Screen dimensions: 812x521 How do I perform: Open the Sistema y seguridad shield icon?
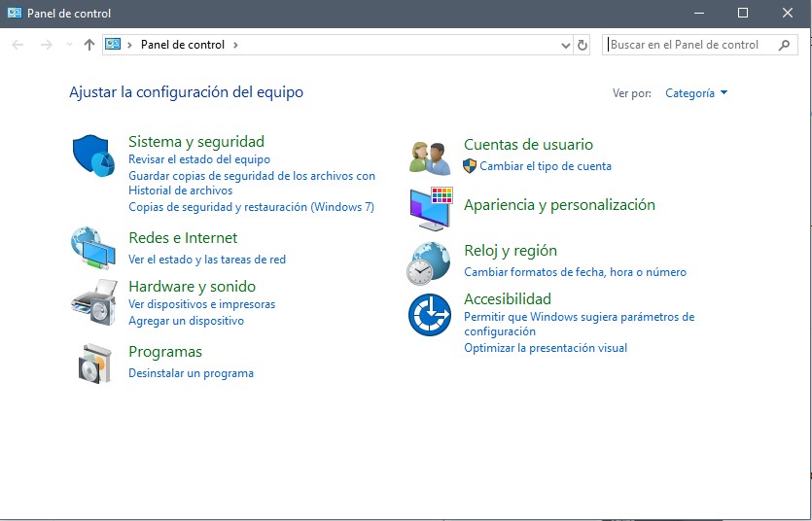coord(93,156)
